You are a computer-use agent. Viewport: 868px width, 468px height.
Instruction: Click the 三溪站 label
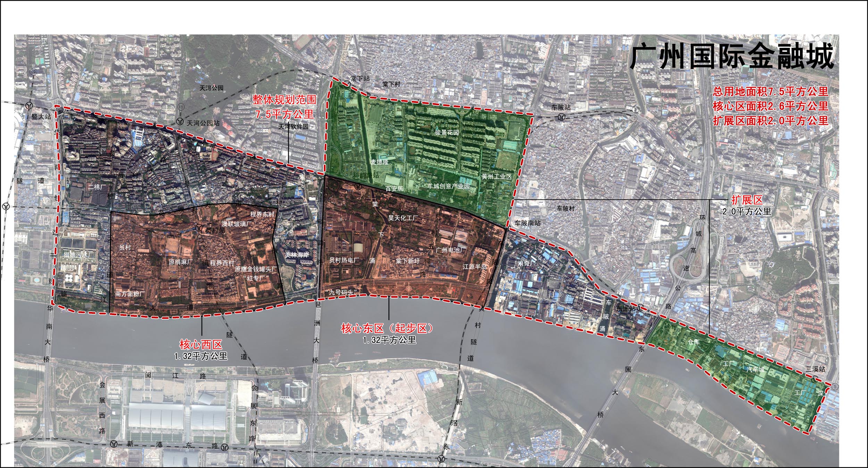click(815, 369)
